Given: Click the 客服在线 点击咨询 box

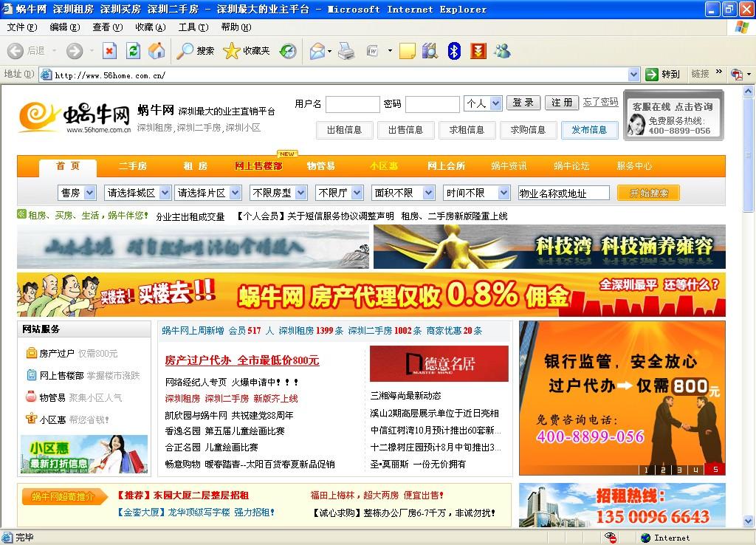Looking at the screenshot, I should coord(673,116).
